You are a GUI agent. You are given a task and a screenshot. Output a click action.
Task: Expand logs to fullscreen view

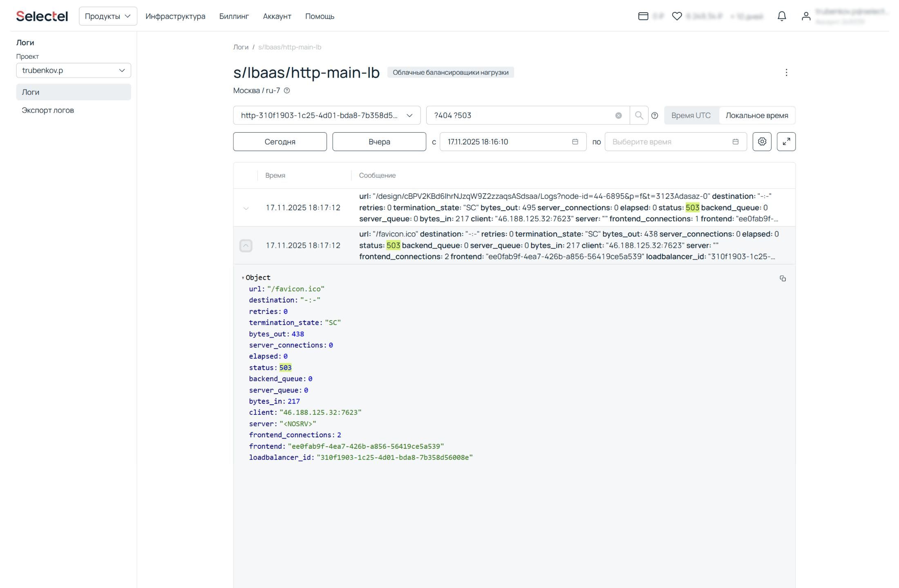[786, 142]
